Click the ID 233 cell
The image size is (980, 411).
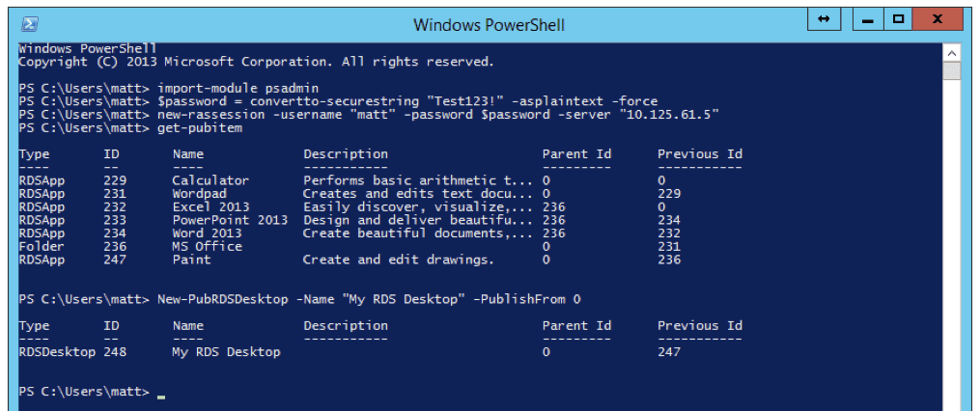(x=115, y=220)
